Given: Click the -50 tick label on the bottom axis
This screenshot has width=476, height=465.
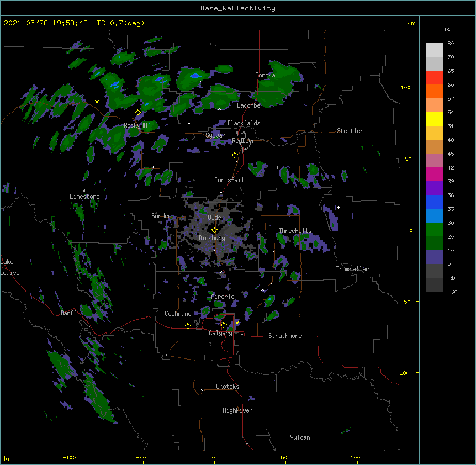Looking at the screenshot, I should pos(141,457).
